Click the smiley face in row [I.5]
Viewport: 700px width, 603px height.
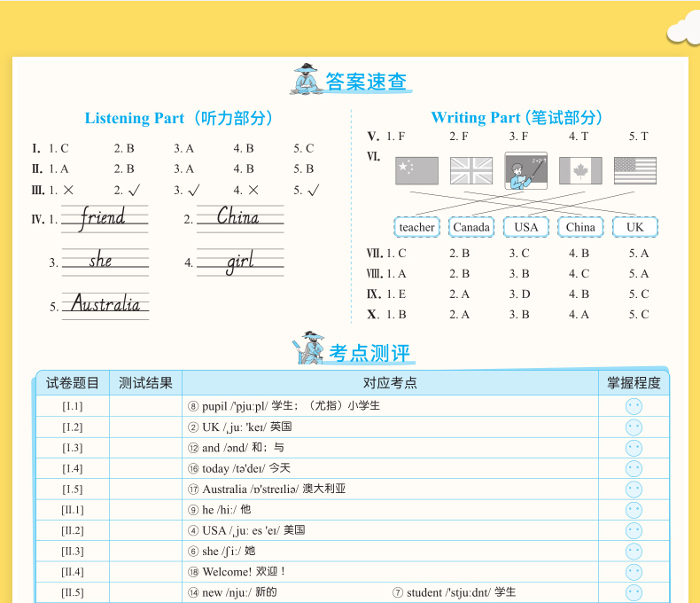click(x=634, y=489)
